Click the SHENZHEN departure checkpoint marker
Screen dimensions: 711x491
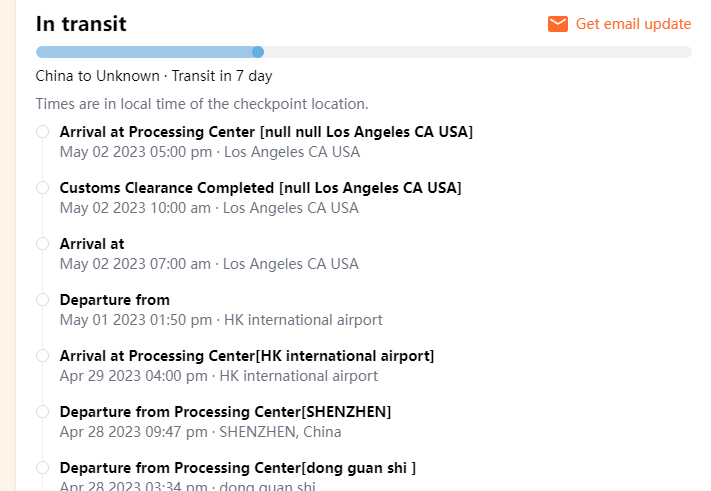click(x=42, y=412)
